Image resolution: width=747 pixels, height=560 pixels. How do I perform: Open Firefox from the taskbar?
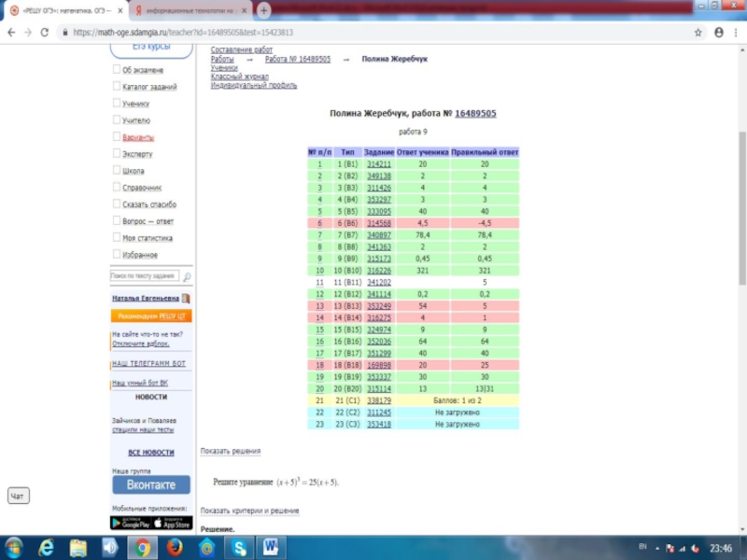click(x=175, y=548)
